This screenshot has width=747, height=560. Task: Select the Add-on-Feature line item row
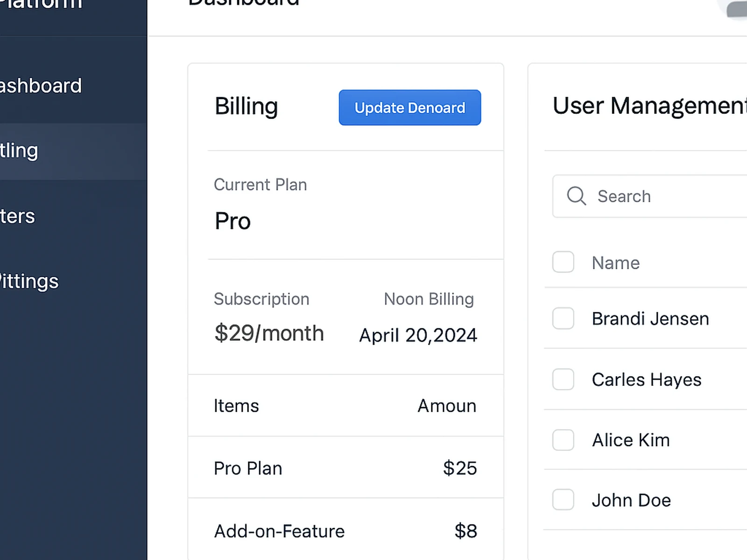pyautogui.click(x=345, y=531)
